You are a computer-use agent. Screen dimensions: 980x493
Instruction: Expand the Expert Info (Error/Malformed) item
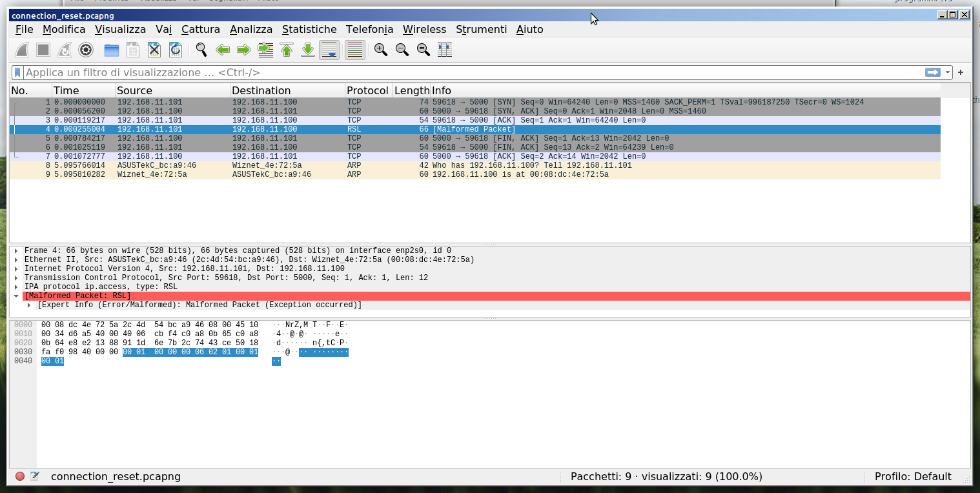29,305
